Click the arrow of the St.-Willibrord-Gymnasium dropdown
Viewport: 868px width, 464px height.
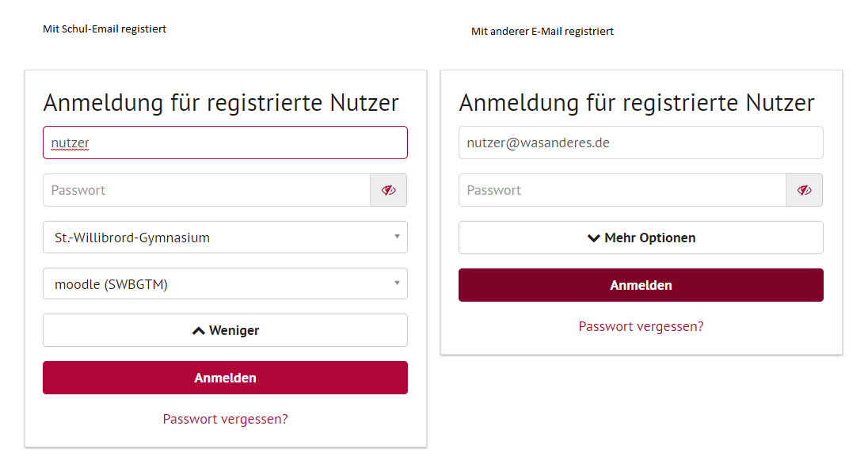(x=397, y=237)
